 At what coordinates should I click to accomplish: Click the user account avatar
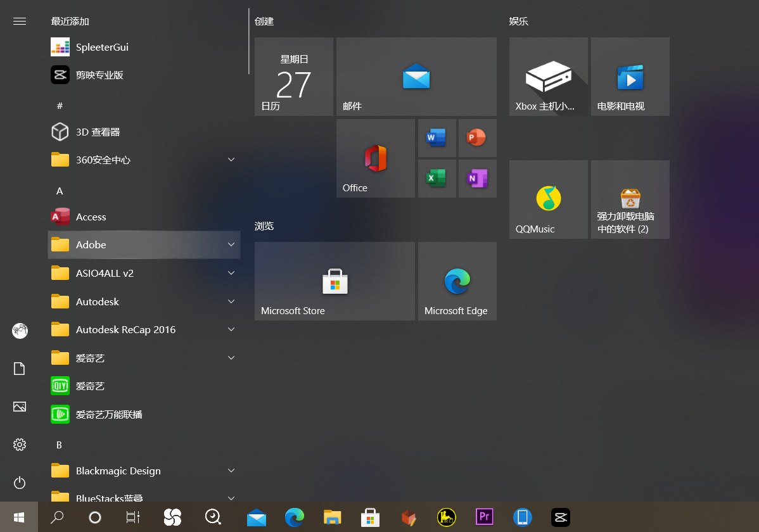[x=20, y=331]
